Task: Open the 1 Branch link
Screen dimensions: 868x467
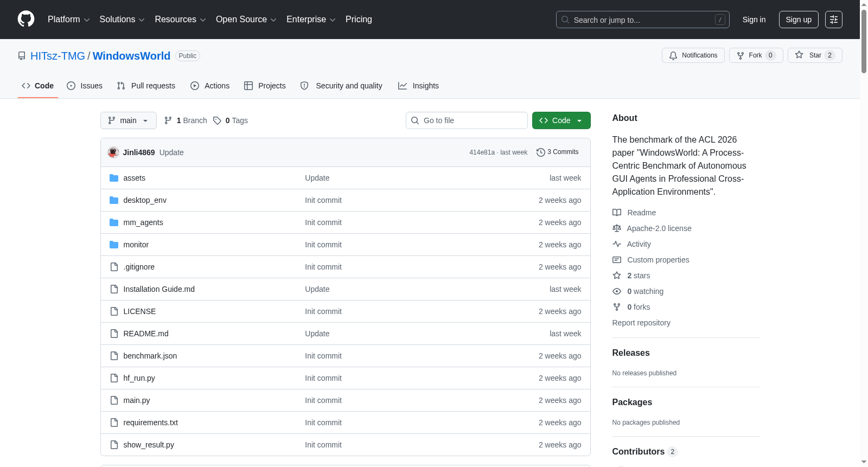Action: point(186,120)
